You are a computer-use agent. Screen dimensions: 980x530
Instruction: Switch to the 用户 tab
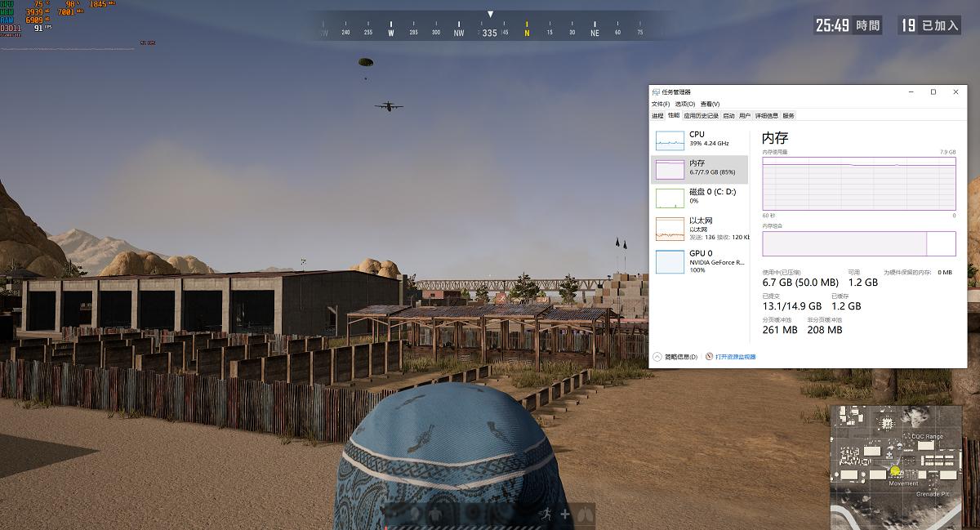[x=745, y=116]
